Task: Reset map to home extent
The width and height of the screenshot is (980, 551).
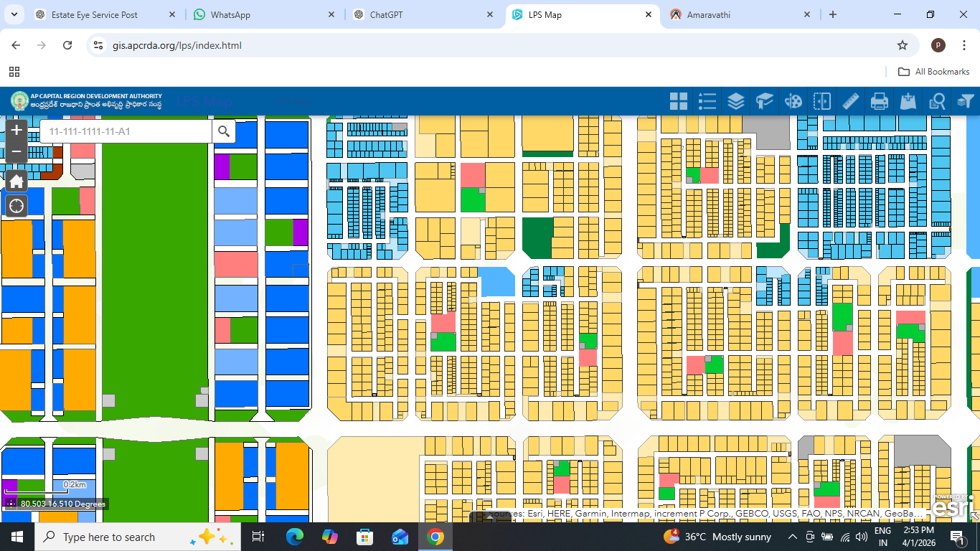Action: [x=17, y=180]
